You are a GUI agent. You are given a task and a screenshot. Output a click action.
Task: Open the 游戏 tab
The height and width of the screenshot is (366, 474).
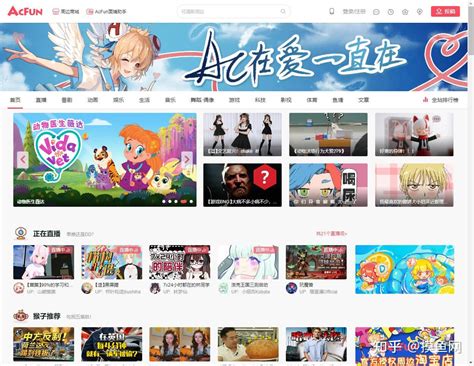(x=234, y=100)
